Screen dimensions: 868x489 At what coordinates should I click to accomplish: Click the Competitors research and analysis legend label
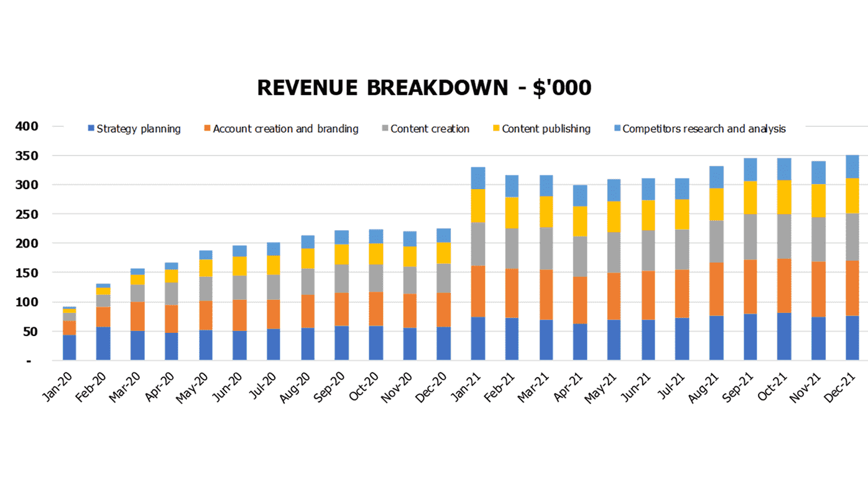coord(704,129)
